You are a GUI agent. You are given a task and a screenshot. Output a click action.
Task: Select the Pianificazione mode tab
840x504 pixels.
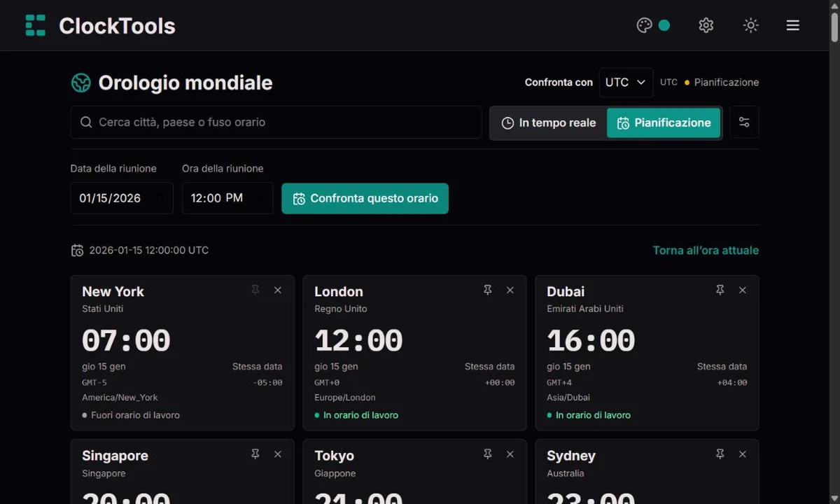tap(664, 122)
